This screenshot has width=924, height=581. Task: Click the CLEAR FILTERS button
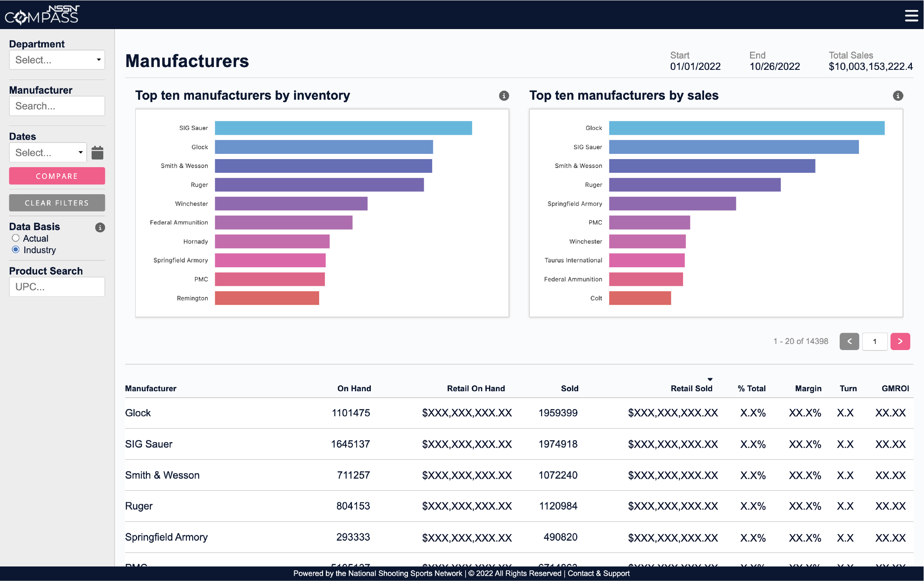pos(57,203)
